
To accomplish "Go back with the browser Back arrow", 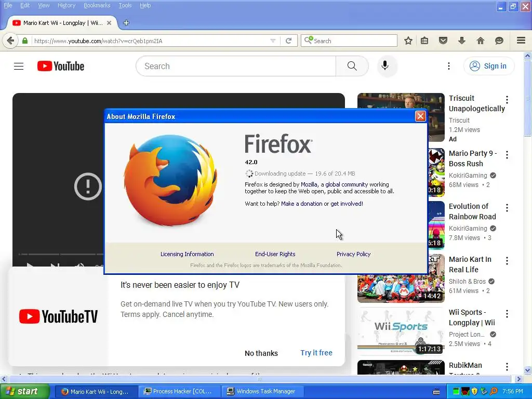I will click(x=10, y=41).
